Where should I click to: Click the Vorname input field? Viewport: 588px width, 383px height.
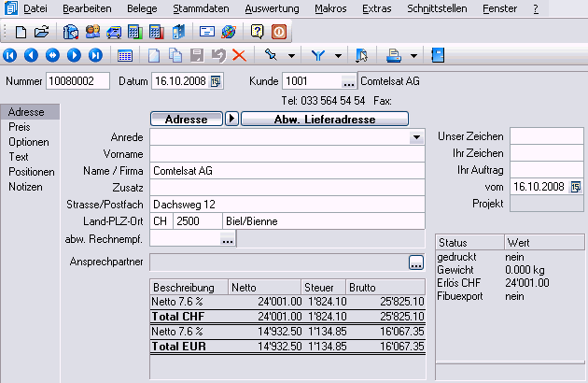[287, 154]
